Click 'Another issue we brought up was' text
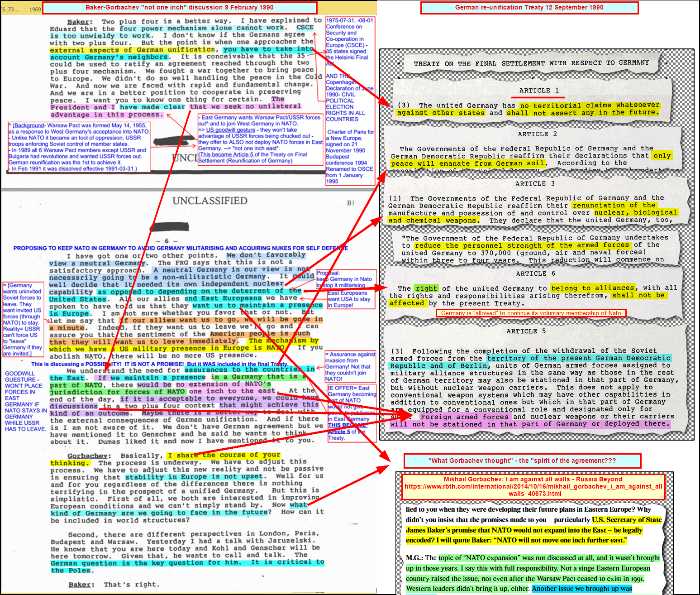The image size is (700, 595). click(x=582, y=589)
